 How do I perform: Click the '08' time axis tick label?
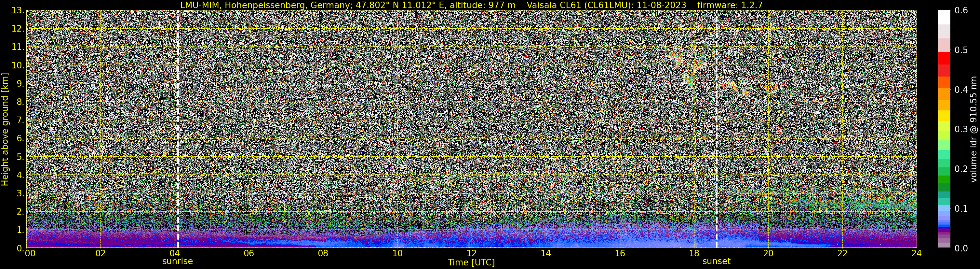[323, 253]
